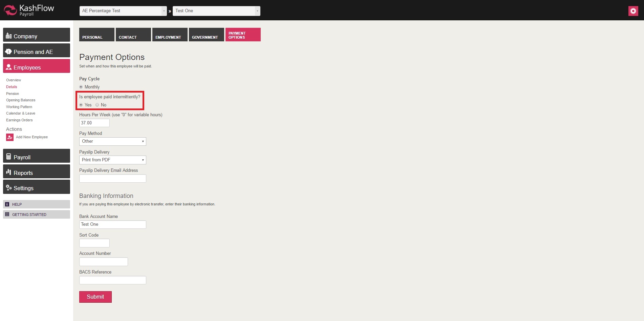The height and width of the screenshot is (321, 644).
Task: Click the Pension and AE piggy bank icon
Action: click(8, 52)
